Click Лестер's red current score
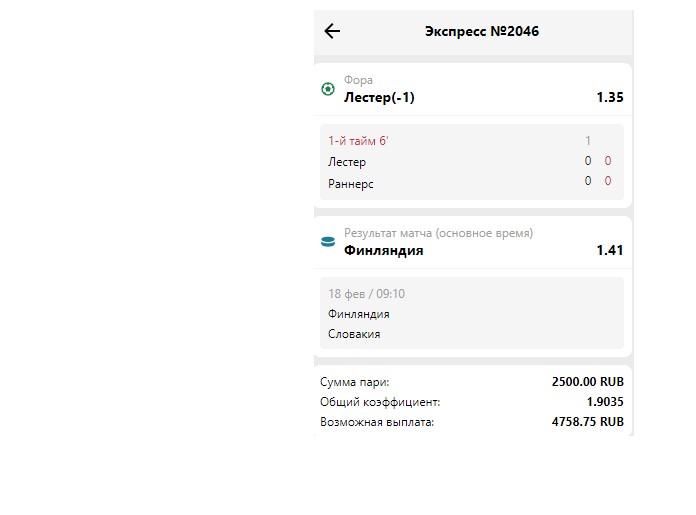Viewport: 696px width, 515px height. pos(608,161)
